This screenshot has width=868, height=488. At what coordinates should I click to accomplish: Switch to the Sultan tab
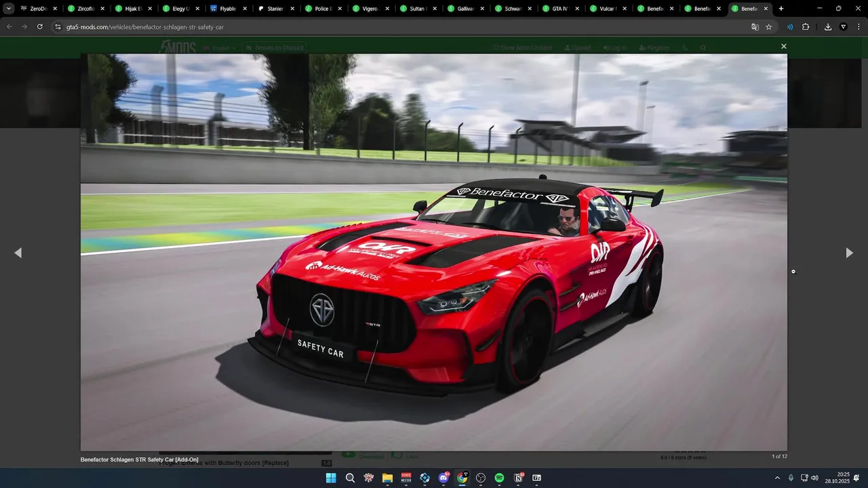pyautogui.click(x=418, y=9)
